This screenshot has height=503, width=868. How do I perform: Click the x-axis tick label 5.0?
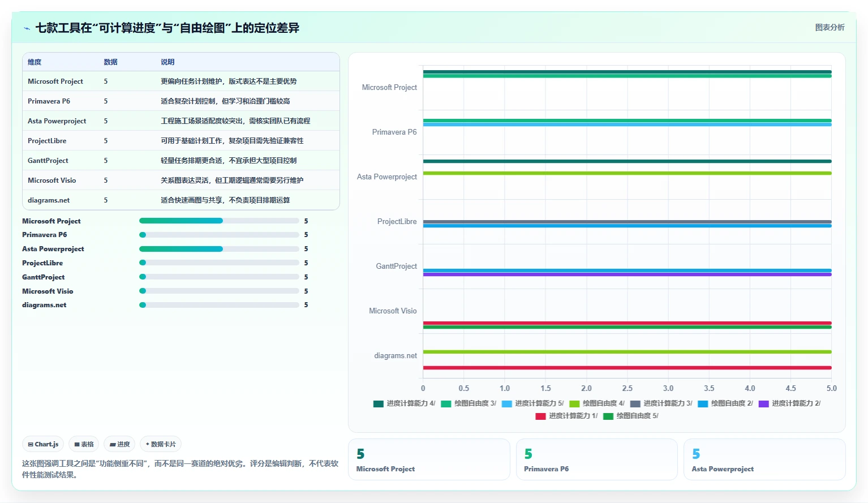(831, 388)
